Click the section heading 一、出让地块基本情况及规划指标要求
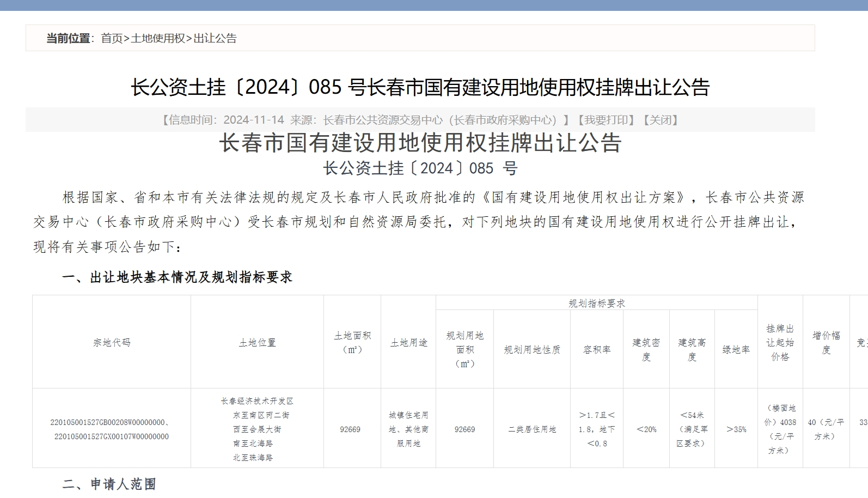Screen dimensions: 868x498 pyautogui.click(x=178, y=277)
